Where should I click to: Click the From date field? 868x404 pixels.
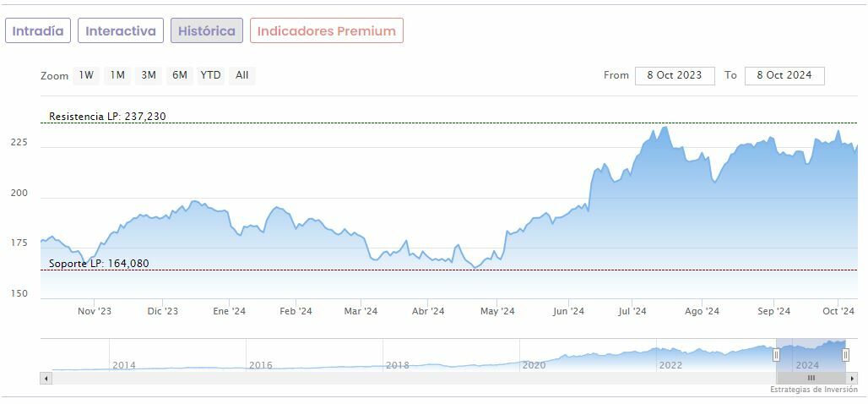(x=675, y=75)
